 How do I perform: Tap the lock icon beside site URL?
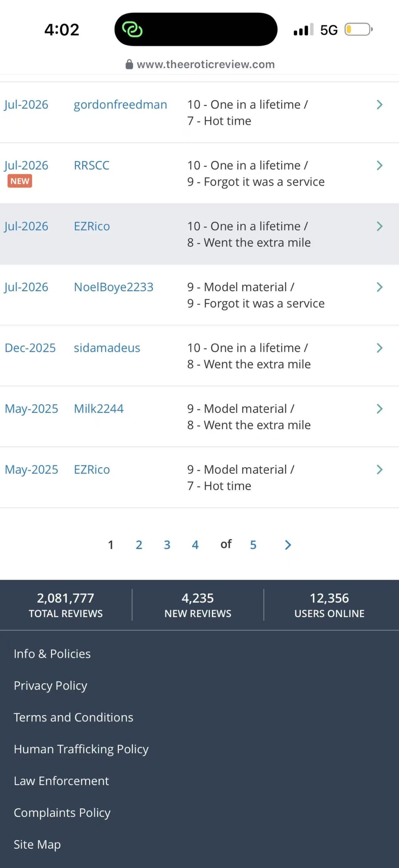[x=129, y=64]
